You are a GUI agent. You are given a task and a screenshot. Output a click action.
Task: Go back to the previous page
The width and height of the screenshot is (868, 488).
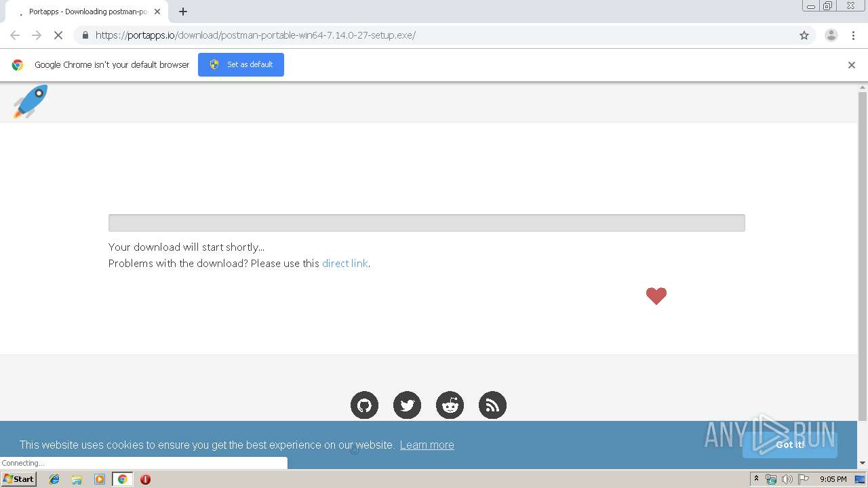pos(15,35)
